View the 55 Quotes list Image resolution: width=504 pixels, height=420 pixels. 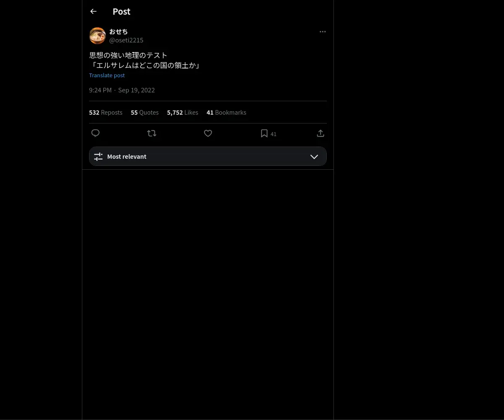pos(145,113)
